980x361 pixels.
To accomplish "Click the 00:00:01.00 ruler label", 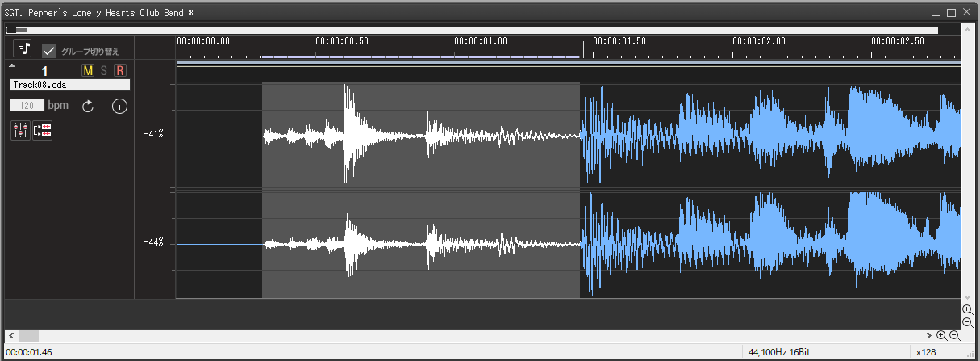I will point(481,40).
